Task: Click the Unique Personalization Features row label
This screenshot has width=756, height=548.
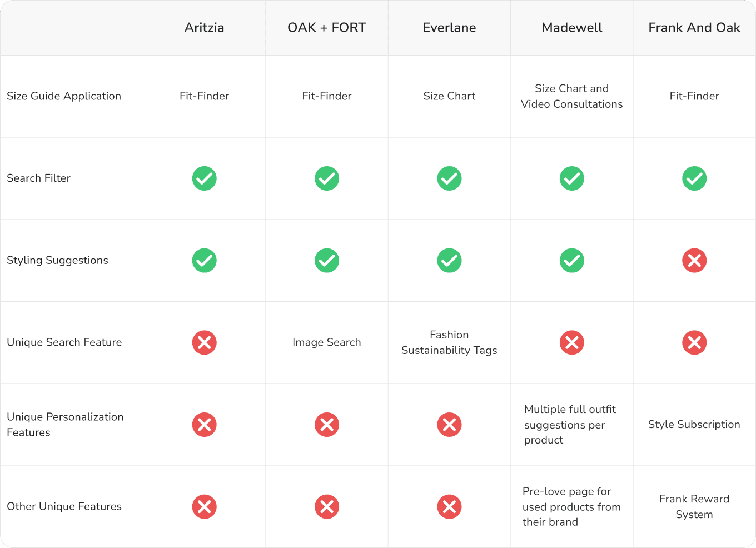Action: coord(65,425)
